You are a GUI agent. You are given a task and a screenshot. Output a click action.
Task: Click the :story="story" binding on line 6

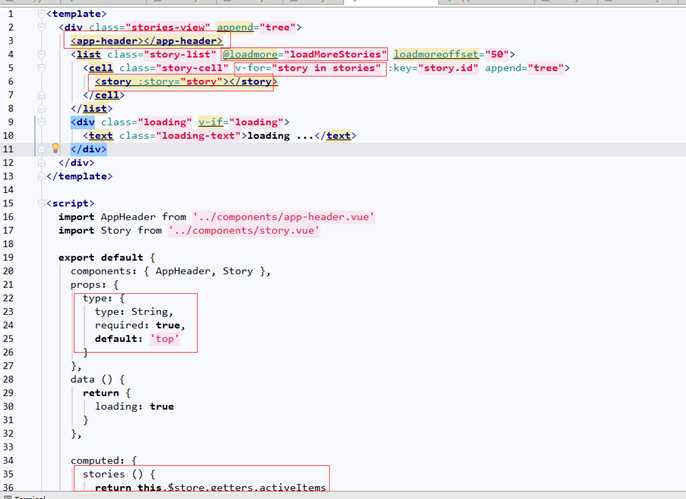[x=180, y=81]
